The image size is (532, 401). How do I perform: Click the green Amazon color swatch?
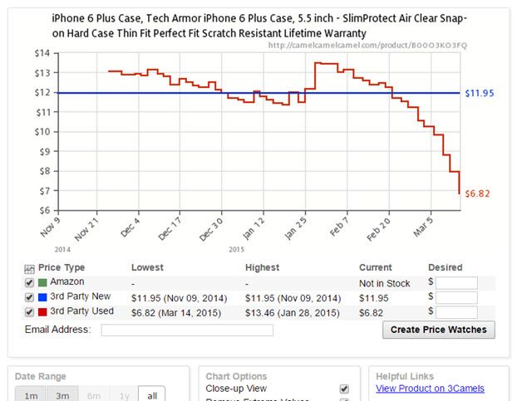pyautogui.click(x=42, y=282)
